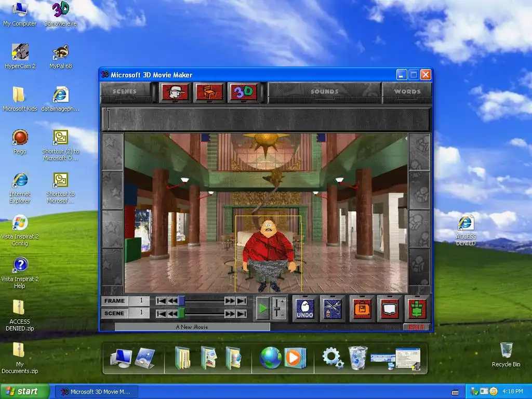Jump to last scene button
Screen dimensions: 532x399
(241, 313)
